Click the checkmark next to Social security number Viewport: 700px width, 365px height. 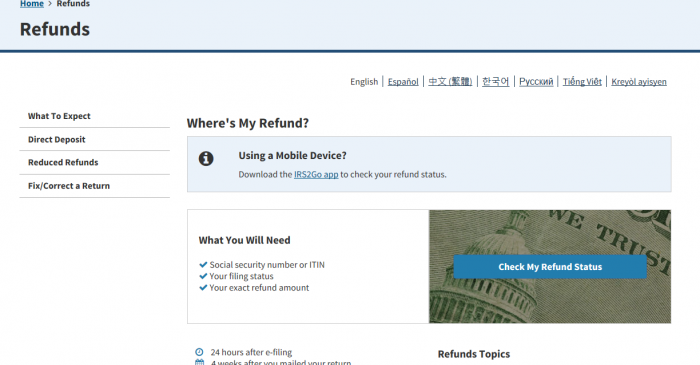pyautogui.click(x=203, y=265)
